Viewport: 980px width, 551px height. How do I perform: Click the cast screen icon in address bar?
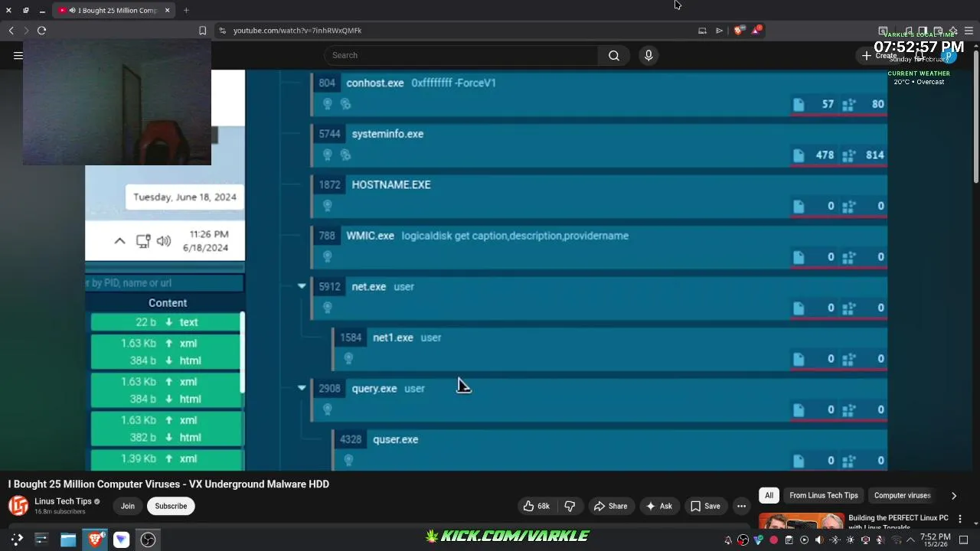pos(702,31)
